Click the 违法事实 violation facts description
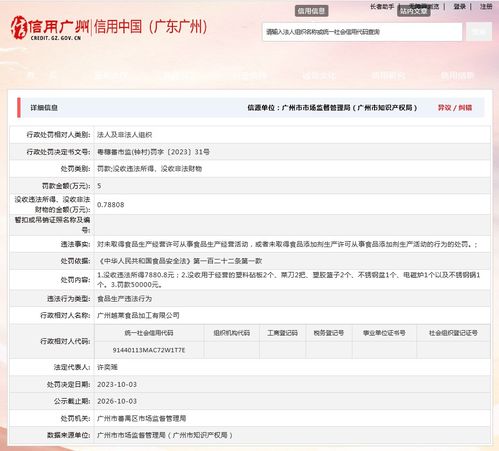The height and width of the screenshot is (451, 499). coord(287,244)
